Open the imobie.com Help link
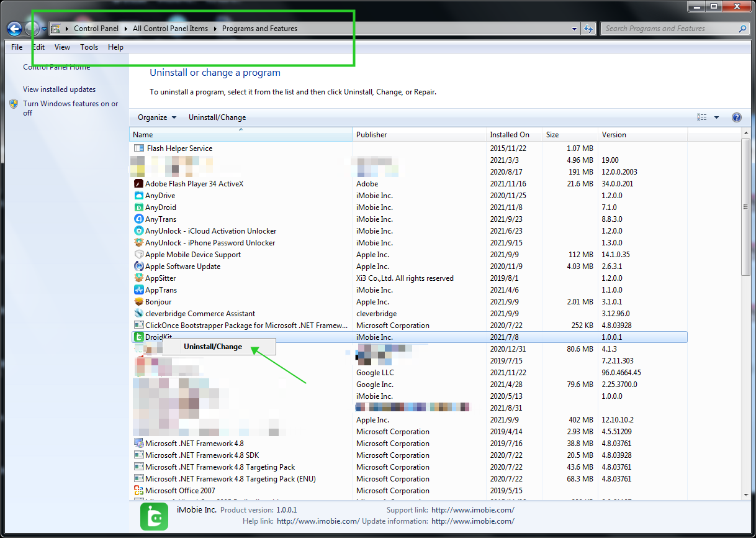 pos(318,521)
